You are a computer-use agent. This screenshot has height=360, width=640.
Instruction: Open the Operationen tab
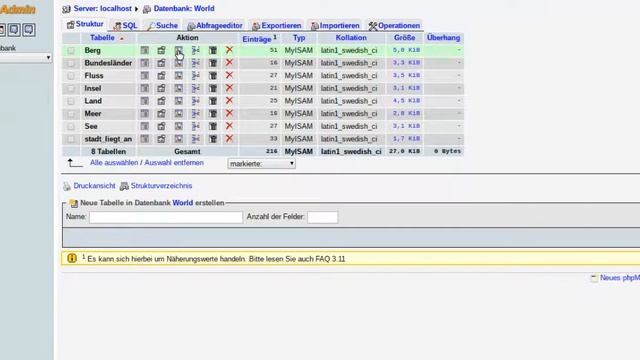pos(394,25)
